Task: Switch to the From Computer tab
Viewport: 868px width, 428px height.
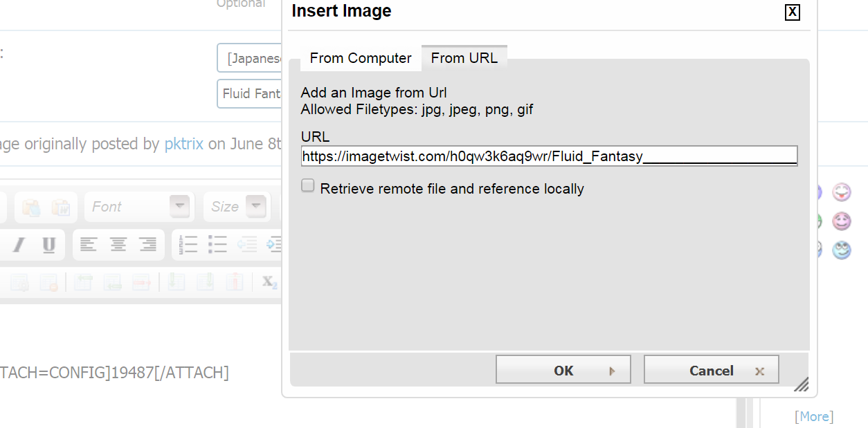Action: 361,58
